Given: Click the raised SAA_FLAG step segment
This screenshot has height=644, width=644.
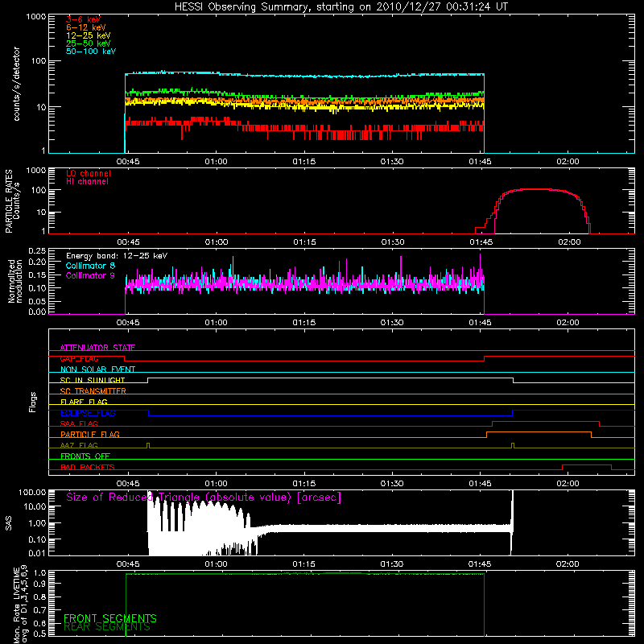Looking at the screenshot, I should click(x=546, y=421).
